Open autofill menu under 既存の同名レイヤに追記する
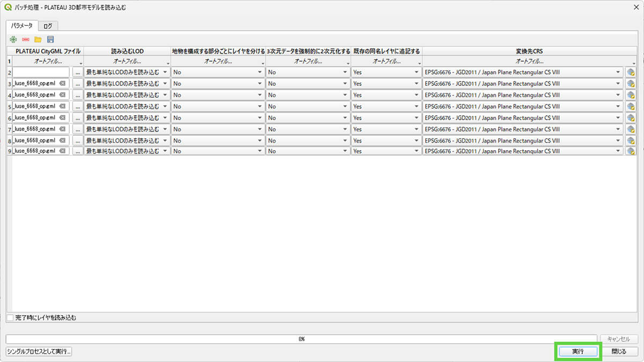Screen dimensions: 644x362 387,61
